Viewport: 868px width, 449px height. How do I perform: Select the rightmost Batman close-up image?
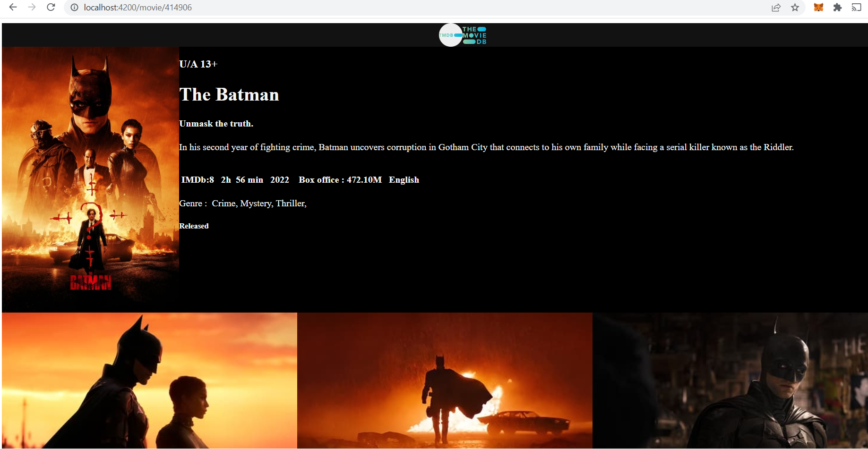pos(730,380)
